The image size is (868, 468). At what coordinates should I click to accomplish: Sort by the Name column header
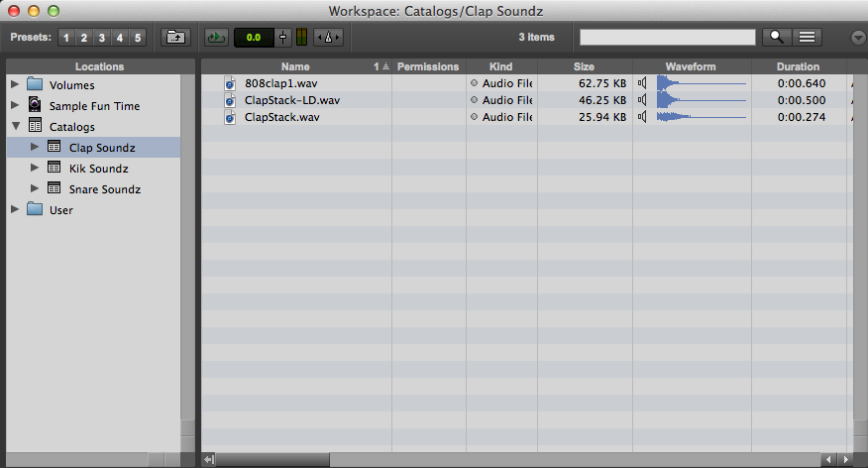295,66
